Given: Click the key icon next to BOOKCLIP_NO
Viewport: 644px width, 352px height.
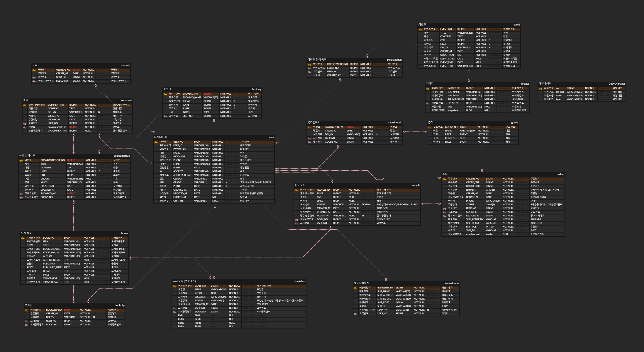Looking at the screenshot, I should (x=26, y=310).
